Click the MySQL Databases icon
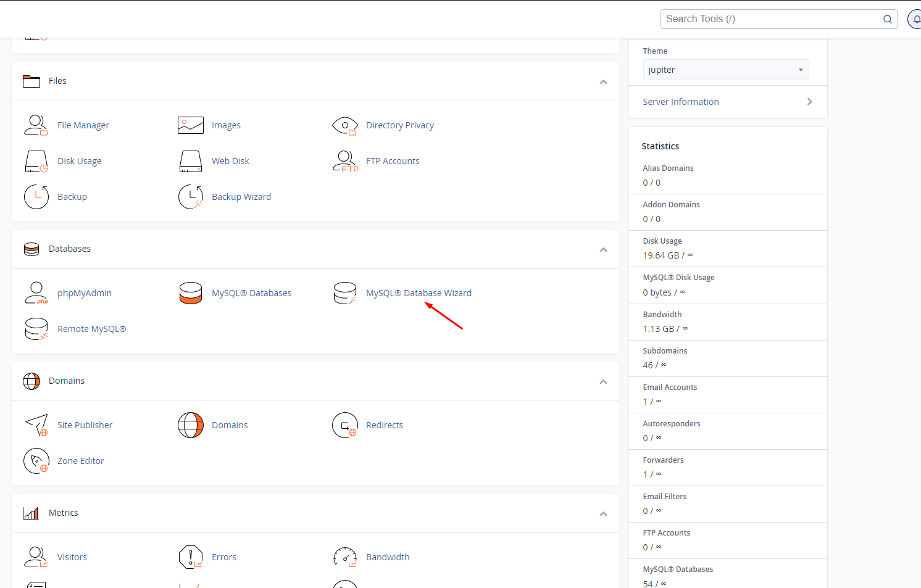 pos(190,293)
